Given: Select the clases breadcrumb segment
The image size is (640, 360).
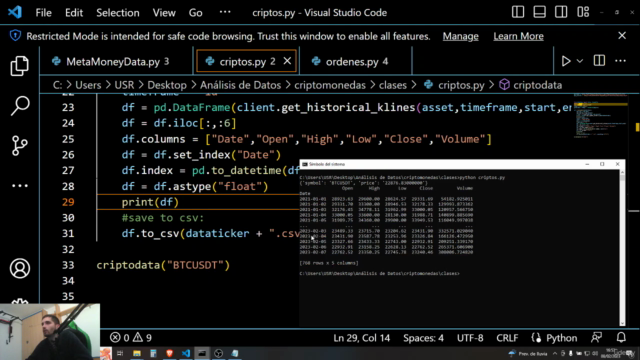Looking at the screenshot, I should pyautogui.click(x=393, y=85).
